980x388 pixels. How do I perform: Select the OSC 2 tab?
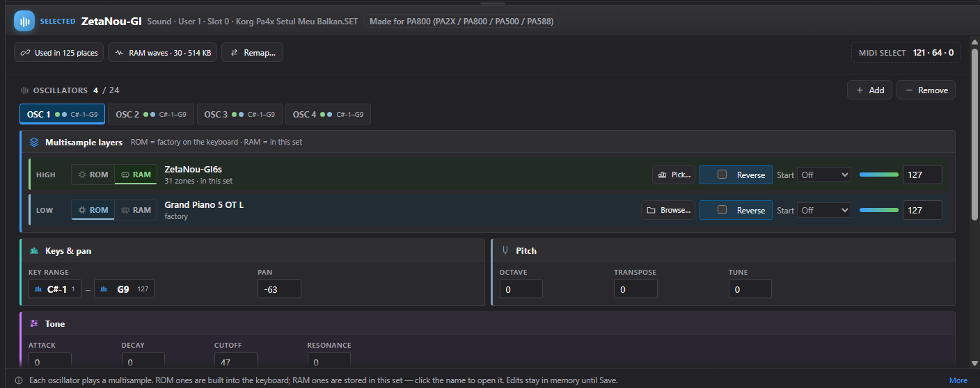coord(150,114)
